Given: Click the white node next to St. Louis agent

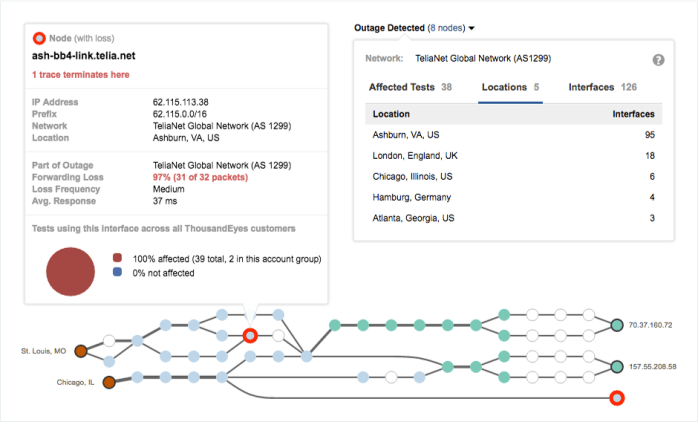Looking at the screenshot, I should click(109, 341).
